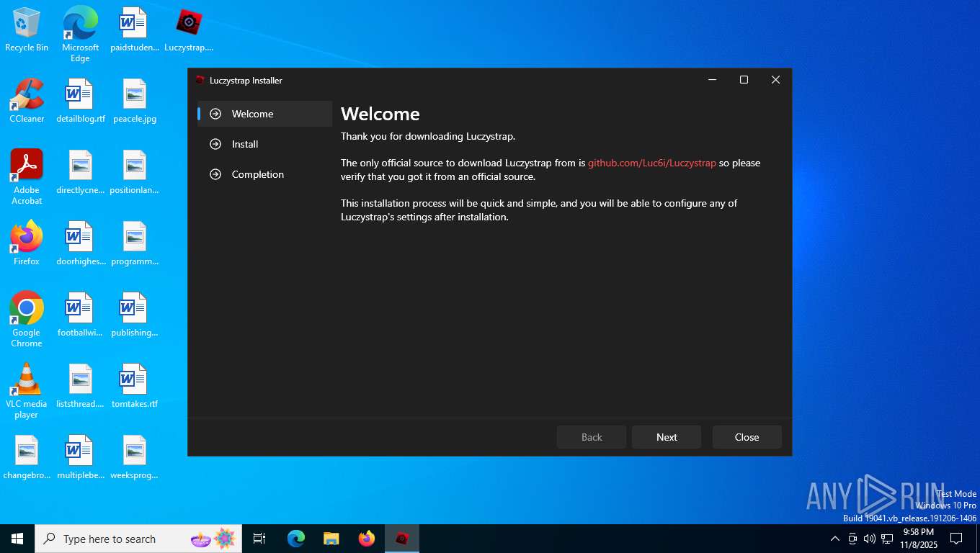Open the taskbar clock and date
This screenshot has width=980, height=553.
pos(918,539)
